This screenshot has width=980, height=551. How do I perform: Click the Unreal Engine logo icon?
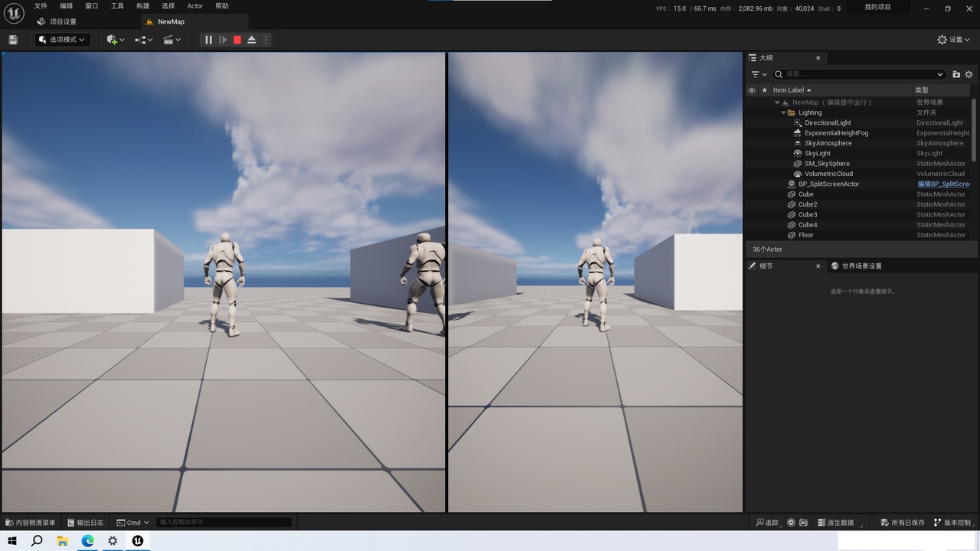pyautogui.click(x=14, y=13)
